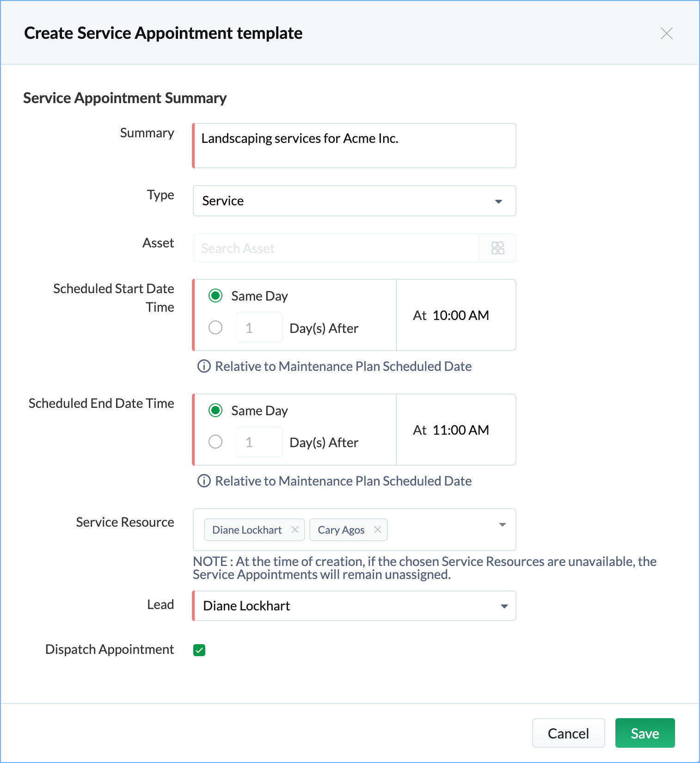Open the Type dropdown showing Service
This screenshot has height=763, width=700.
point(354,201)
